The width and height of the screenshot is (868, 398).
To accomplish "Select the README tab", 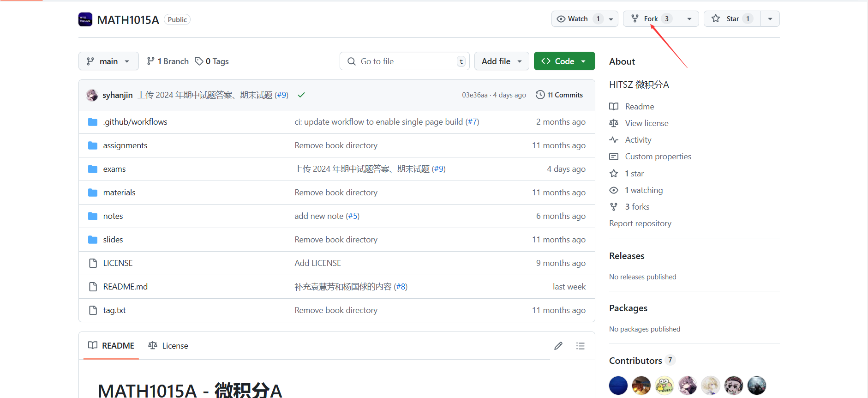I will 111,346.
